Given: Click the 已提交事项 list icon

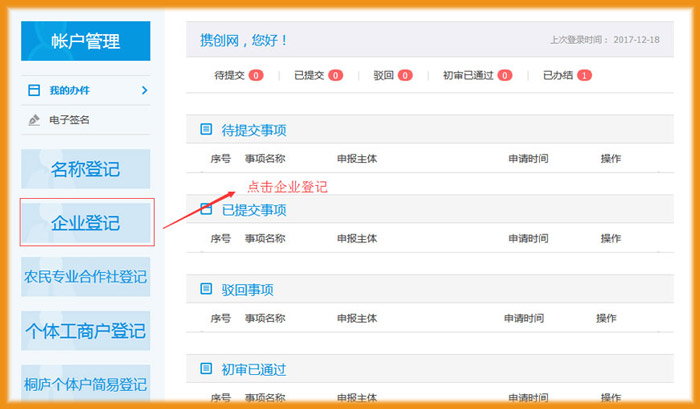Looking at the screenshot, I should click(206, 210).
